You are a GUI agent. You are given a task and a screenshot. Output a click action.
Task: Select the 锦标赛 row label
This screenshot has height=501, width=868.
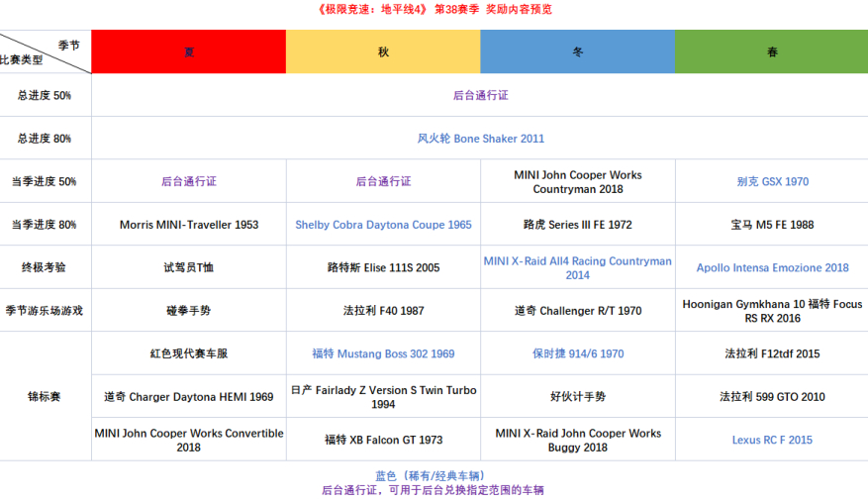pos(45,396)
